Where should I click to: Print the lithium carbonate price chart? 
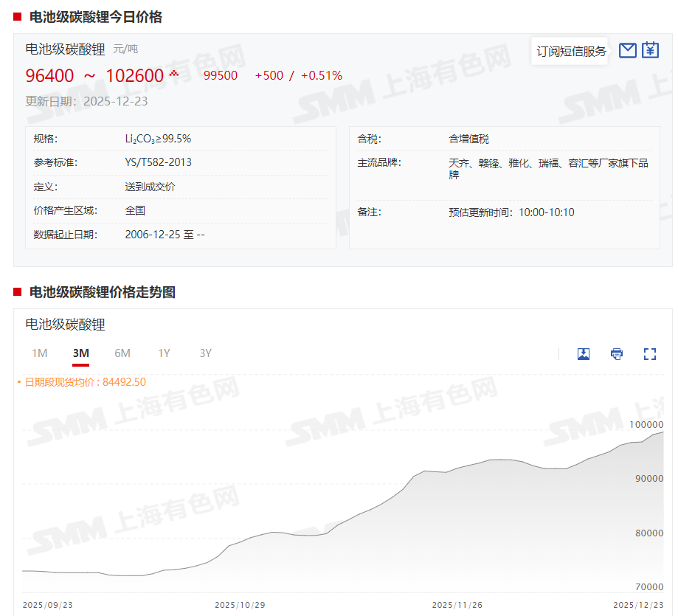click(x=617, y=354)
